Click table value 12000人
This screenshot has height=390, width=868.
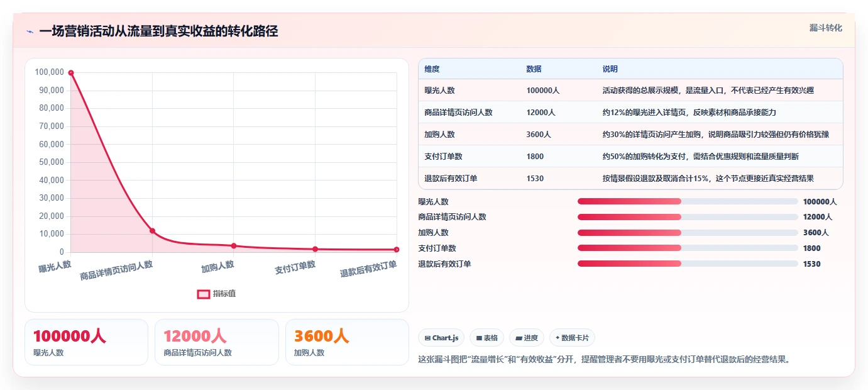tap(541, 113)
